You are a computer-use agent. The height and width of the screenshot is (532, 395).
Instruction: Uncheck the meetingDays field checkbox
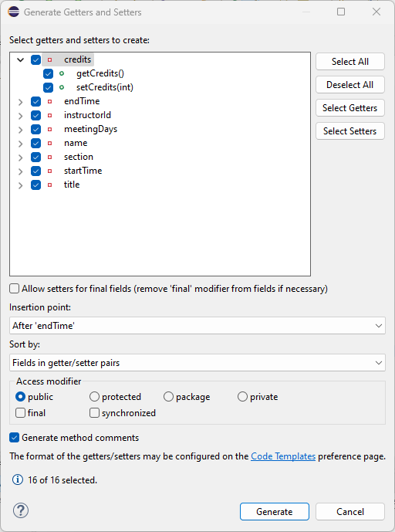(x=35, y=129)
